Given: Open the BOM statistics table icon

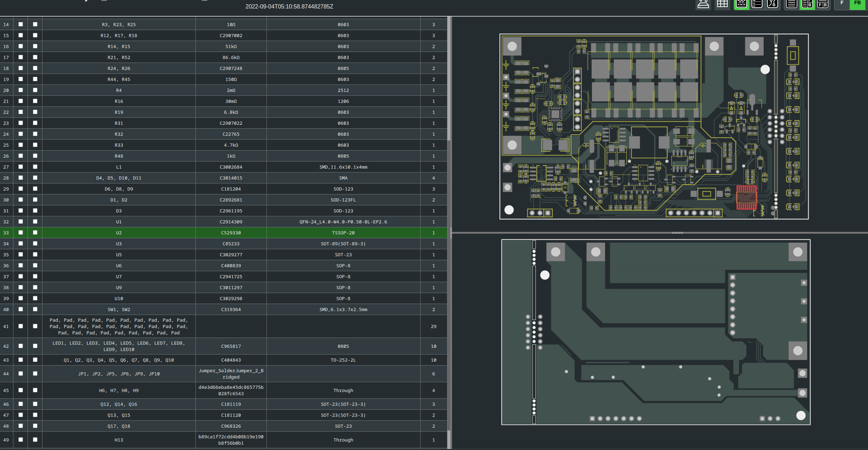Looking at the screenshot, I should click(x=722, y=4).
